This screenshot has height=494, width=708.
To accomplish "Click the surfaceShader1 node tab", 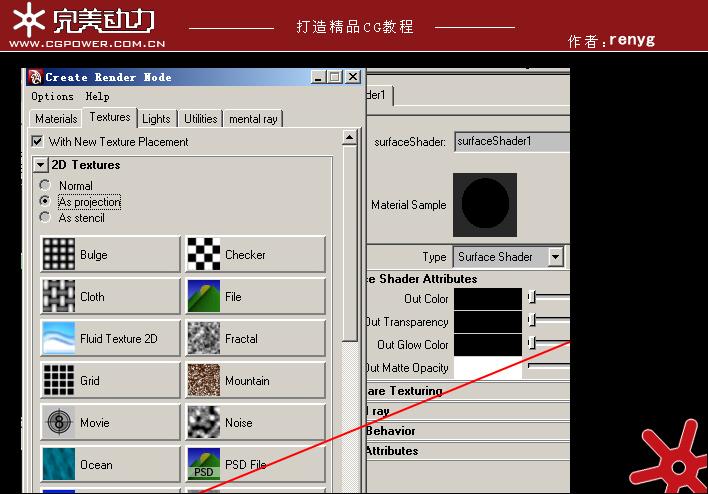I will coord(378,95).
